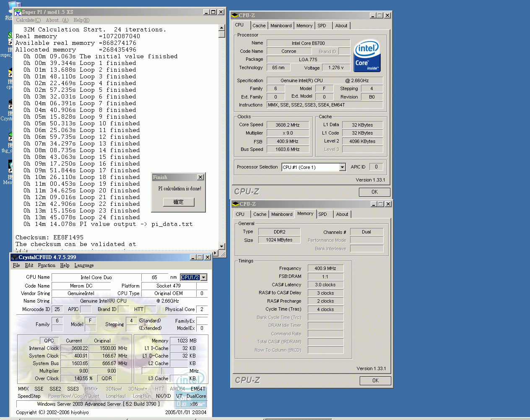The height and width of the screenshot is (420, 530).
Task: Click the 'GenuineIntel' vendor string in CrystalCPUID
Action: pos(81,293)
